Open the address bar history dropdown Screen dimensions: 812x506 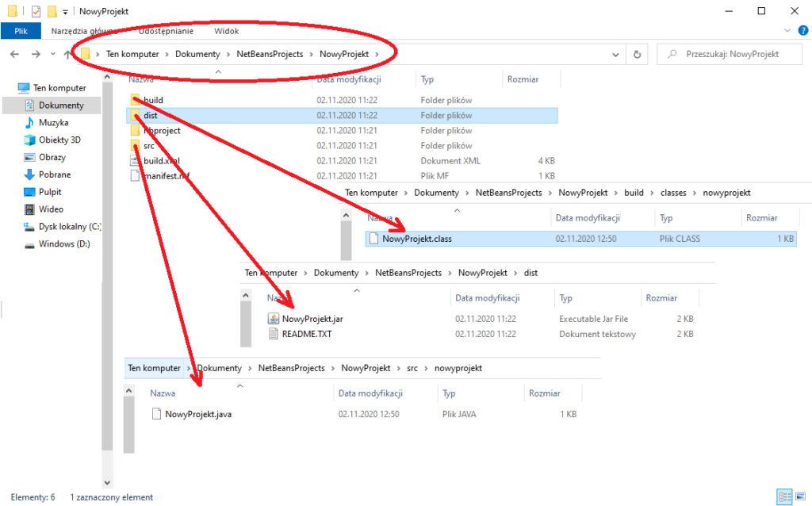coord(616,54)
